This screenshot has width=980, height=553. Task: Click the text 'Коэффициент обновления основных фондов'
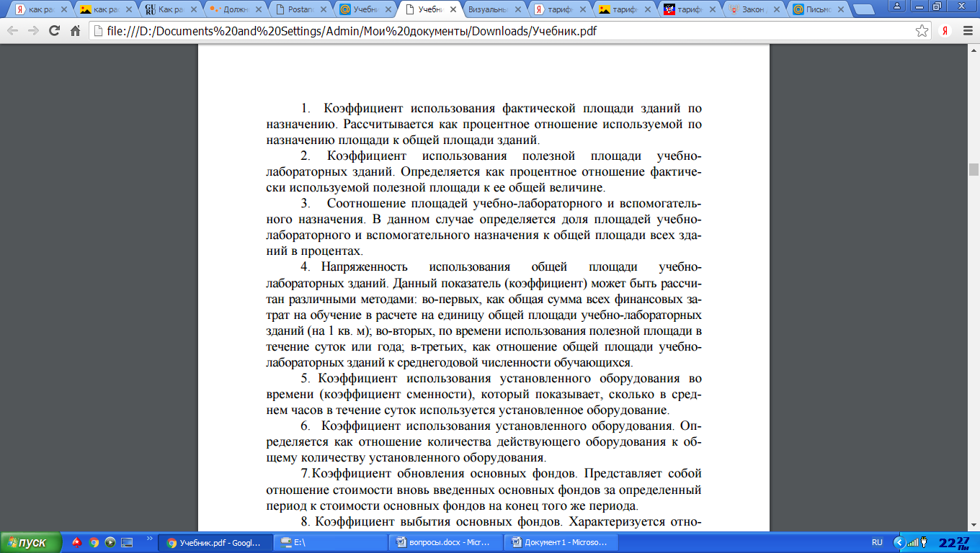tap(445, 474)
